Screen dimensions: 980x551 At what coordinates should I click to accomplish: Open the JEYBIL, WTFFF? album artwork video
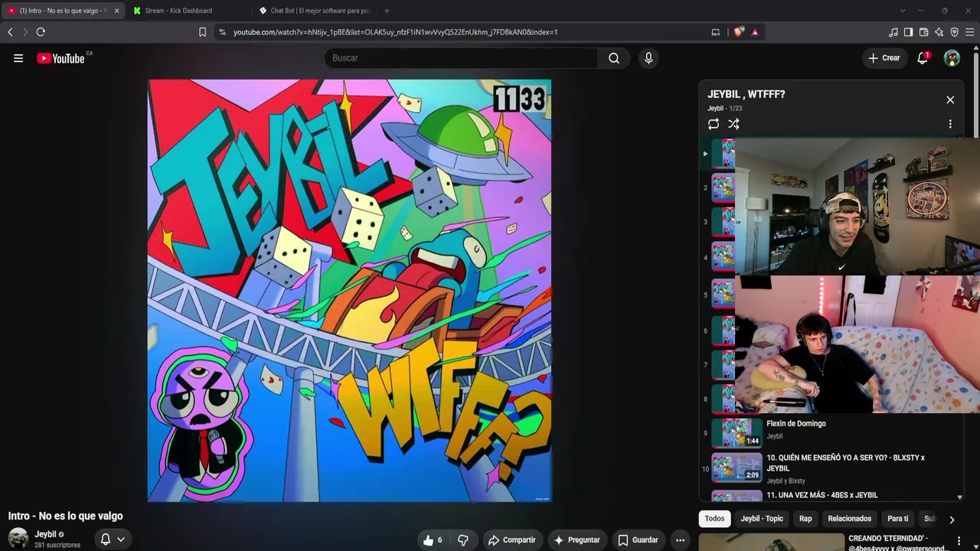[349, 291]
